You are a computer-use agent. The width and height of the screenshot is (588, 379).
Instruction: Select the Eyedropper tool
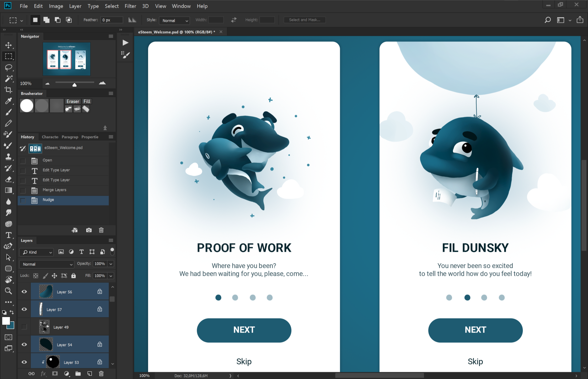click(x=8, y=101)
